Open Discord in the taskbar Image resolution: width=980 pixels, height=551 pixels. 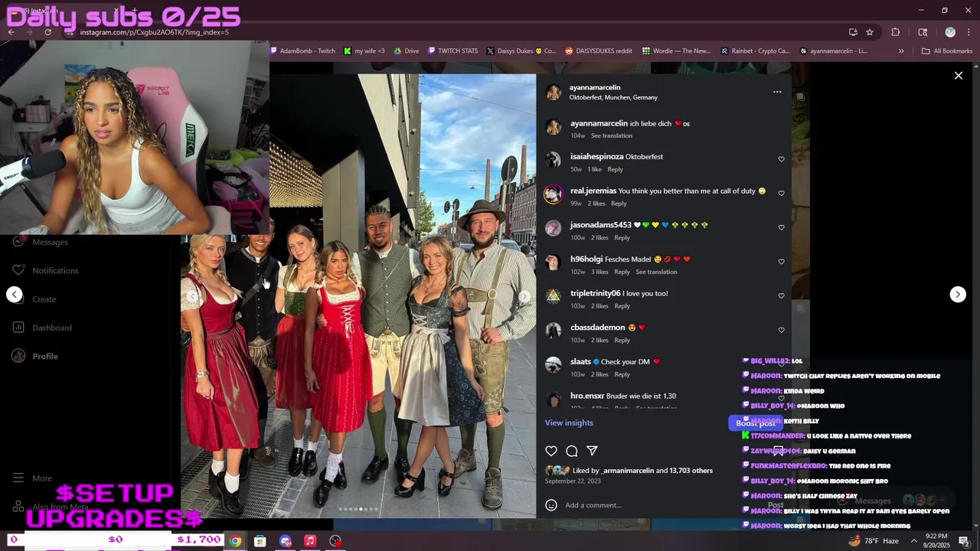[x=286, y=541]
